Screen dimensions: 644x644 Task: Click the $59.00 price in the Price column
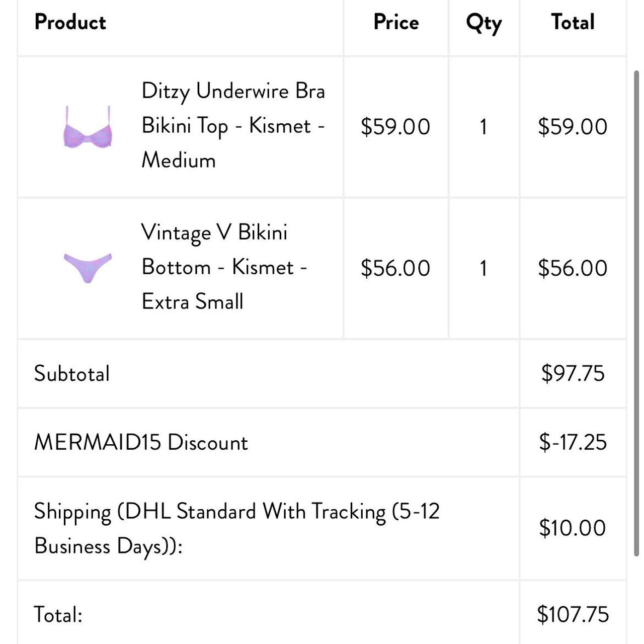click(395, 127)
